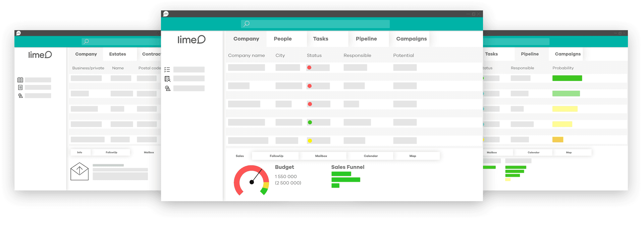Image resolution: width=644 pixels, height=229 pixels.
Task: Open the Map tab beside Calendar in center
Action: point(413,156)
